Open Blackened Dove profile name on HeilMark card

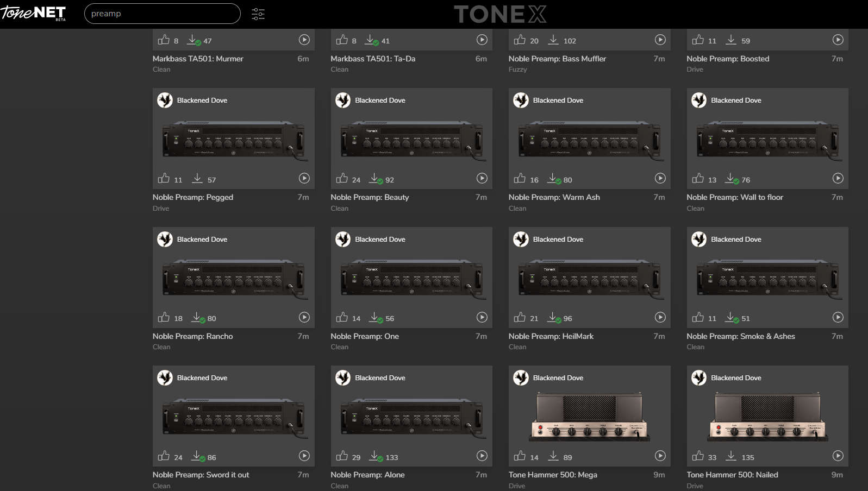pos(558,240)
